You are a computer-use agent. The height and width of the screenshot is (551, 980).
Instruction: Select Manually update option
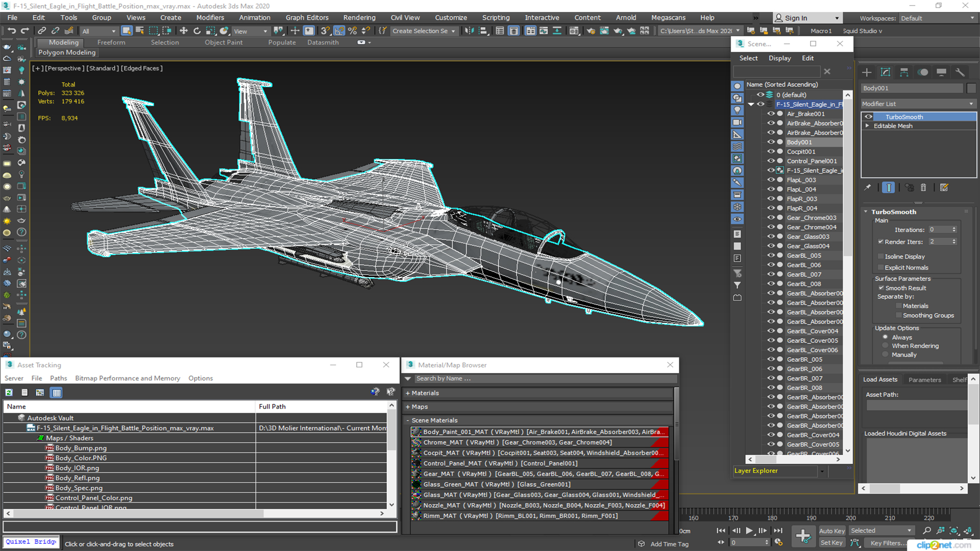click(x=886, y=354)
